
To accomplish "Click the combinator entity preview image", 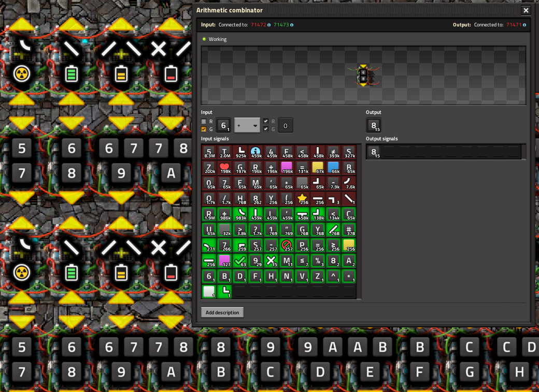I will (x=364, y=76).
